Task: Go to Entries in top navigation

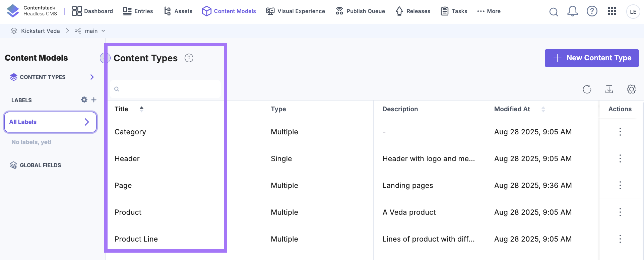Action: (138, 11)
